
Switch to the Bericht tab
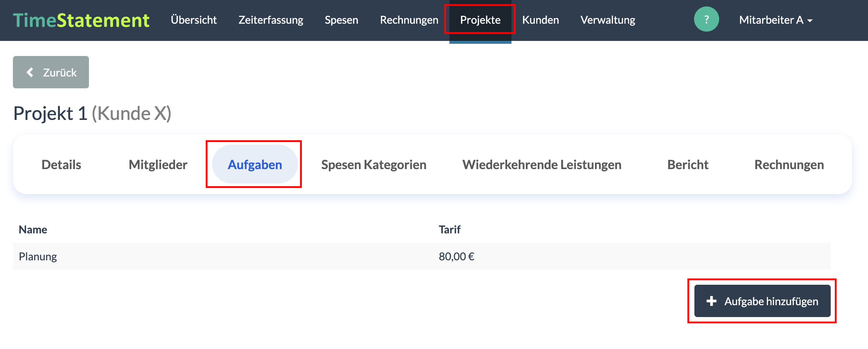click(688, 165)
